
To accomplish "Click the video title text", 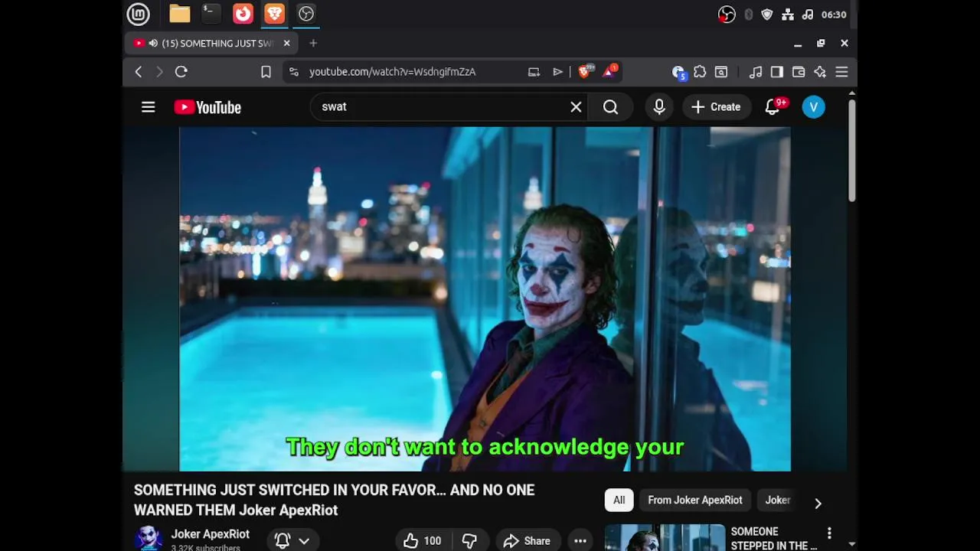I will coord(334,500).
